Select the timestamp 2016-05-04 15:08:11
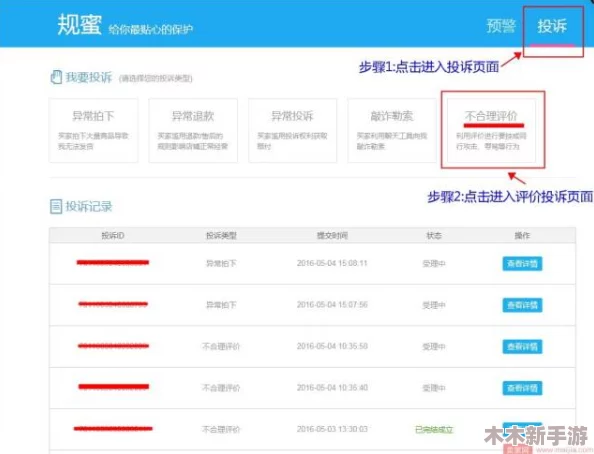 [332, 263]
